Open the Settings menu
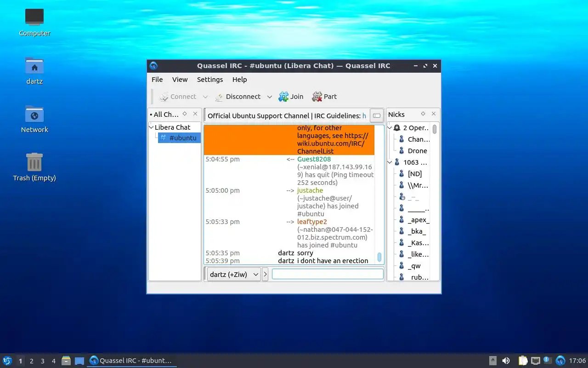The width and height of the screenshot is (588, 368). click(210, 80)
